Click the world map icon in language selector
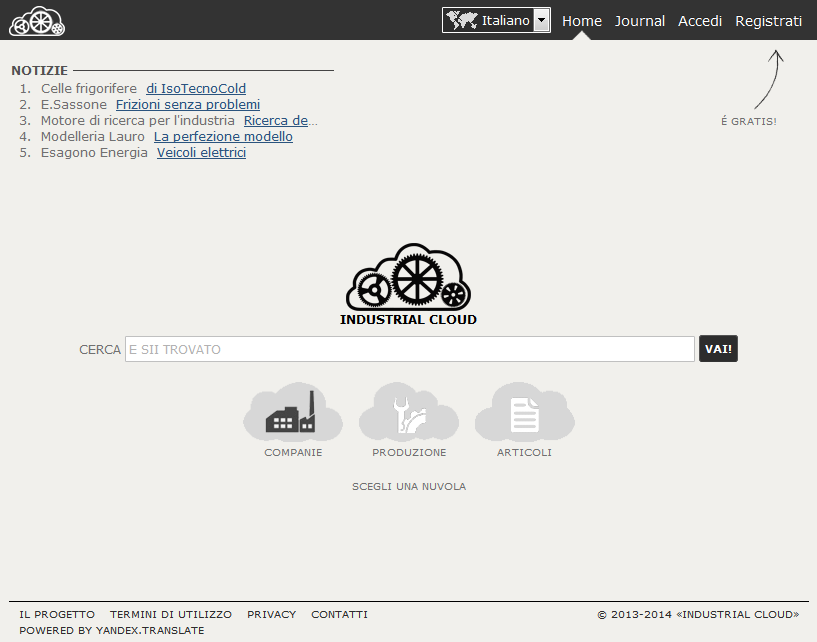The image size is (817, 642). tap(461, 20)
